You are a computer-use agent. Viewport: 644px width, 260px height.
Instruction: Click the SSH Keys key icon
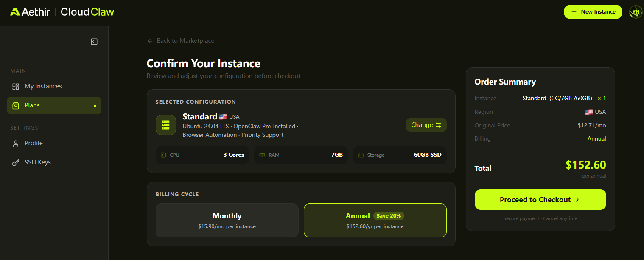pyautogui.click(x=16, y=163)
